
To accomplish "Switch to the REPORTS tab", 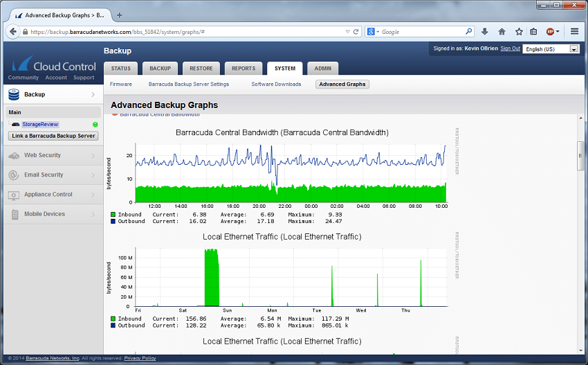I will 244,69.
